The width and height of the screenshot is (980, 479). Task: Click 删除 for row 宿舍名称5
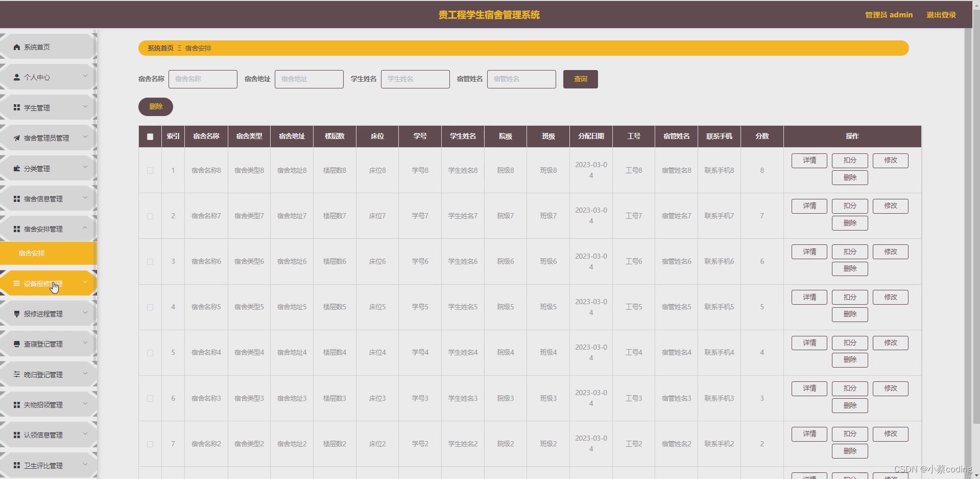[850, 314]
